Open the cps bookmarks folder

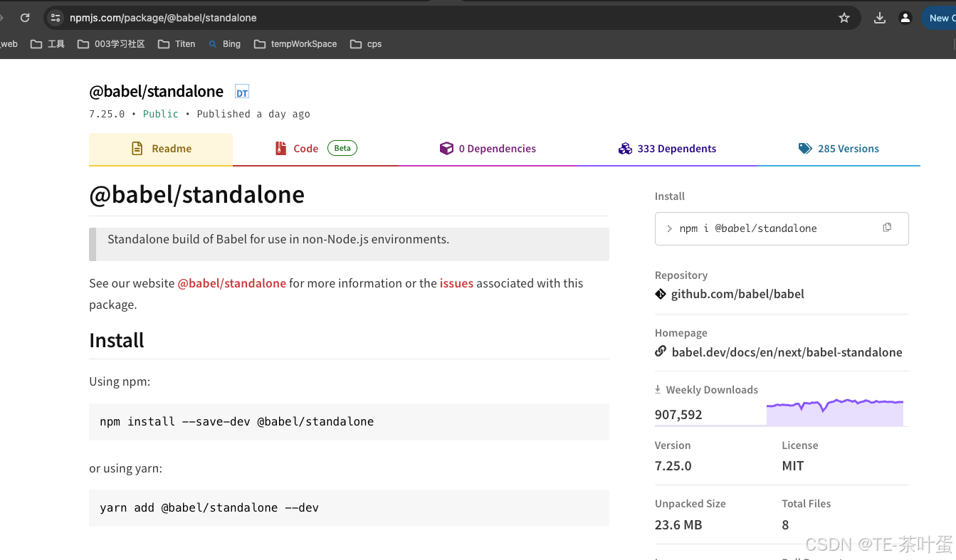pyautogui.click(x=366, y=44)
